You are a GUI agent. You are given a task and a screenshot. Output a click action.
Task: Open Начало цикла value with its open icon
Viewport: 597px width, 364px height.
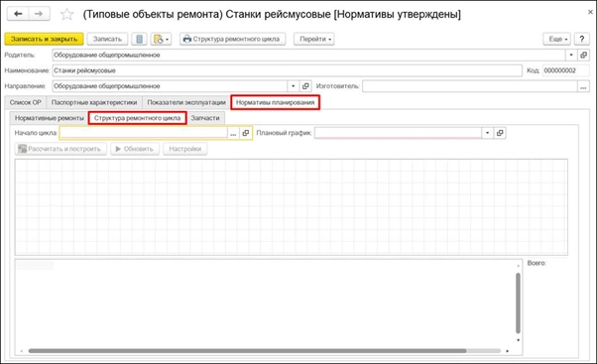tap(246, 133)
